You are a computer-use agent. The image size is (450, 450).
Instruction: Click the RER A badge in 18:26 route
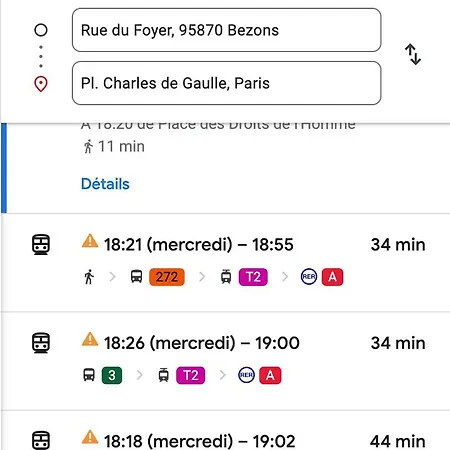coord(270,375)
